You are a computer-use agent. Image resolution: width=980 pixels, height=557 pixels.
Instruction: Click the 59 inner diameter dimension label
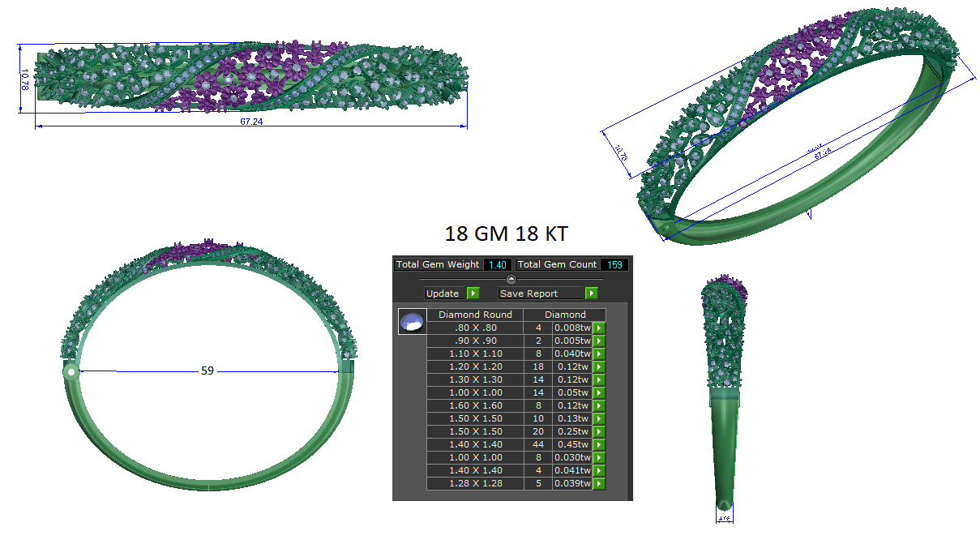coord(208,371)
